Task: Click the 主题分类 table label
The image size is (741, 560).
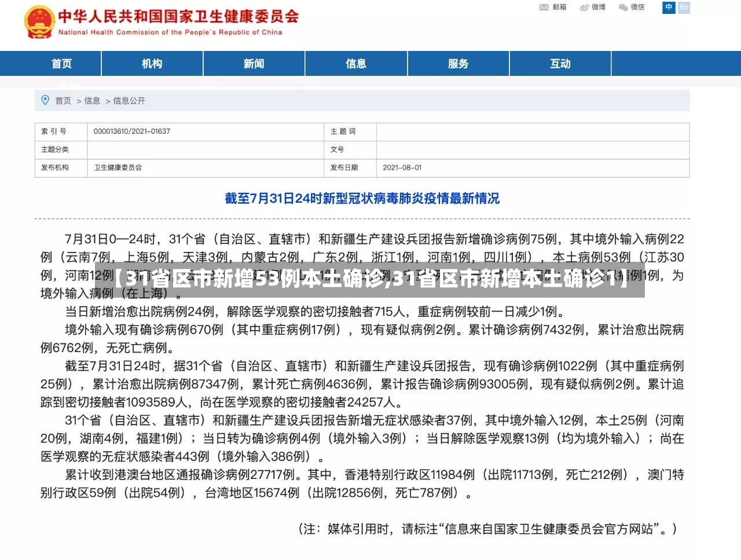Action: click(x=55, y=149)
